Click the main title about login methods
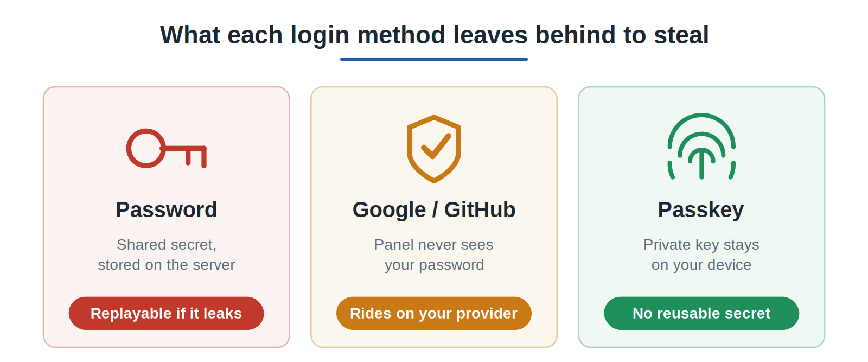 (434, 35)
